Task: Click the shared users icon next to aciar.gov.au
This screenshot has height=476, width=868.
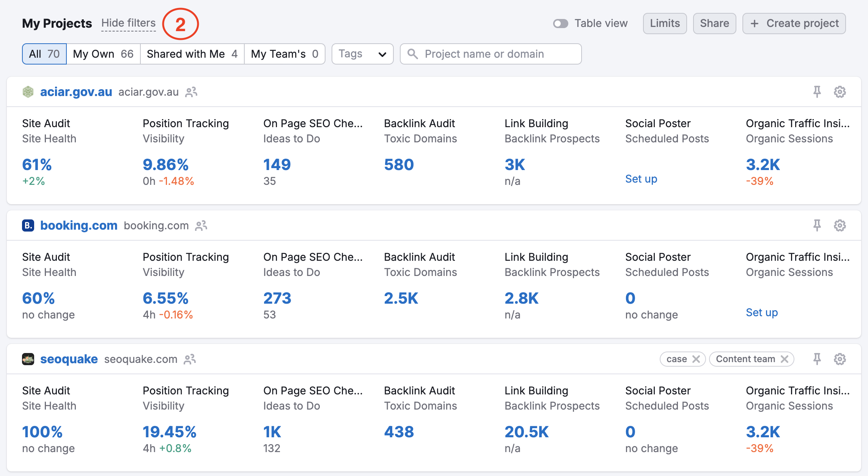Action: [x=191, y=92]
